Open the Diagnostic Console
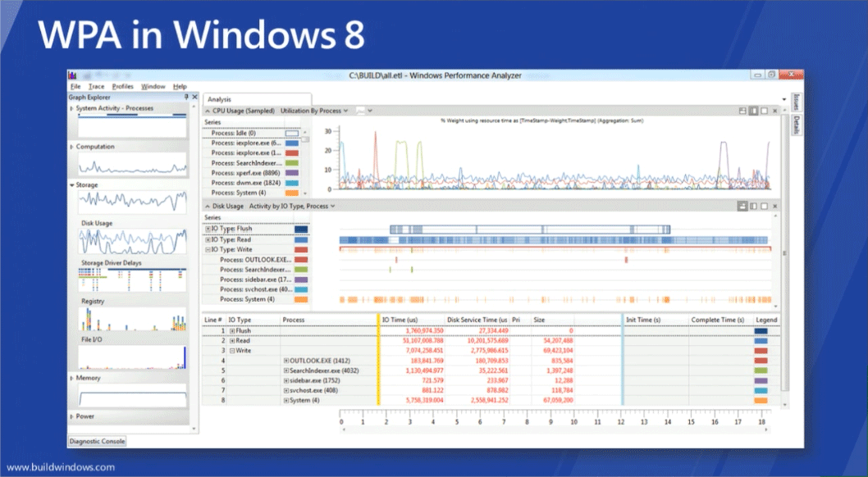This screenshot has width=868, height=477. click(x=96, y=441)
